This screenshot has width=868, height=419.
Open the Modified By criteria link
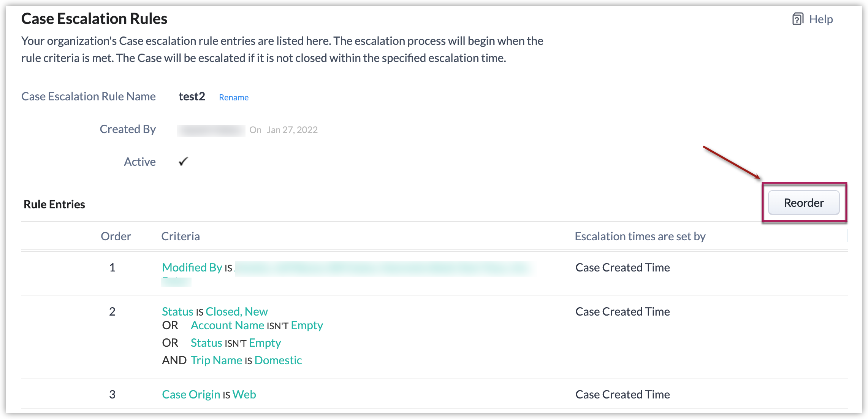click(192, 268)
